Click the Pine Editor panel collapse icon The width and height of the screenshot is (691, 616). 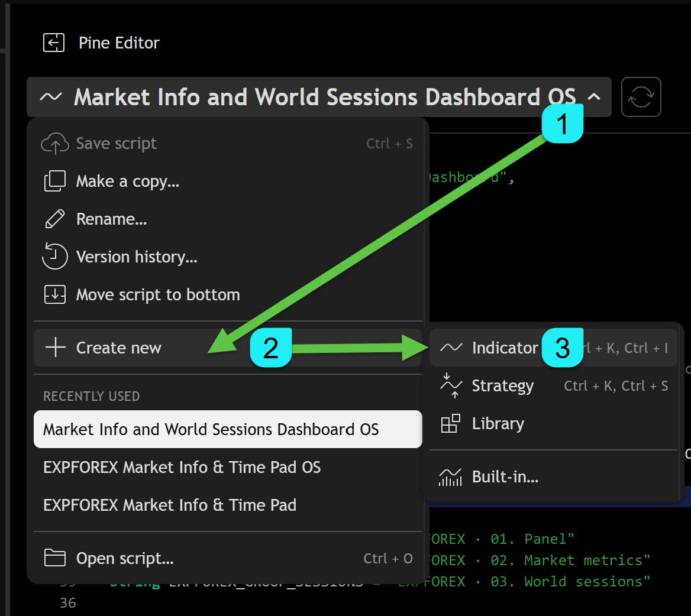(54, 43)
